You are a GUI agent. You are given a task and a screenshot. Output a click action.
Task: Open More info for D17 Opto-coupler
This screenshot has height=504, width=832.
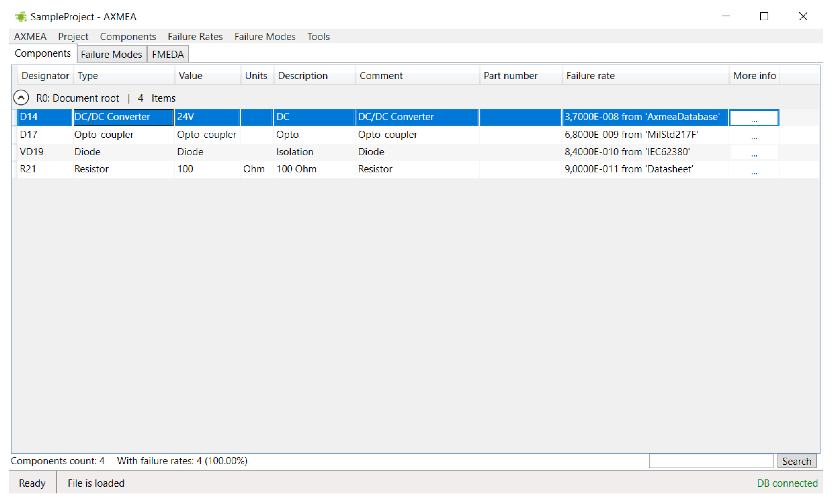pos(754,135)
